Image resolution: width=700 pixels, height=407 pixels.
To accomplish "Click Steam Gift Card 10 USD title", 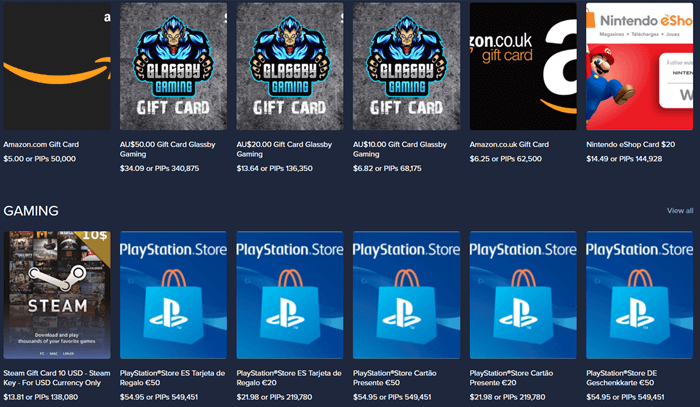I will click(57, 378).
